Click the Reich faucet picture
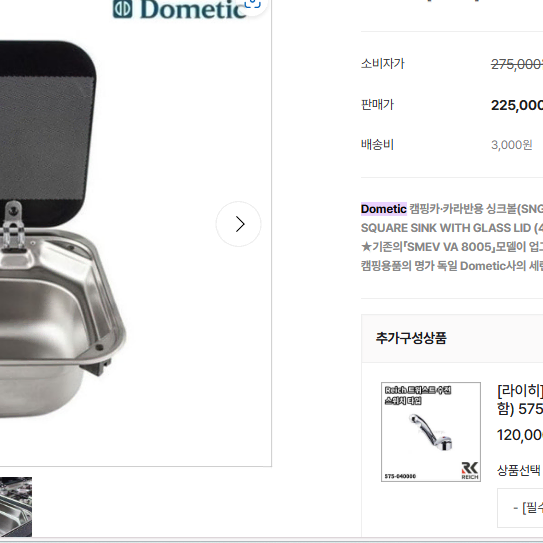This screenshot has width=543, height=543. [431, 433]
